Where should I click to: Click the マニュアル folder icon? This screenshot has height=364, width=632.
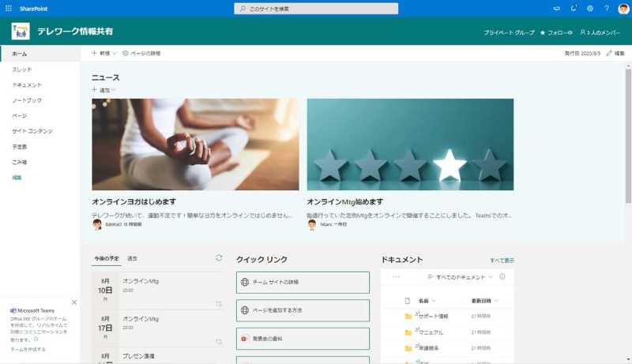408,332
